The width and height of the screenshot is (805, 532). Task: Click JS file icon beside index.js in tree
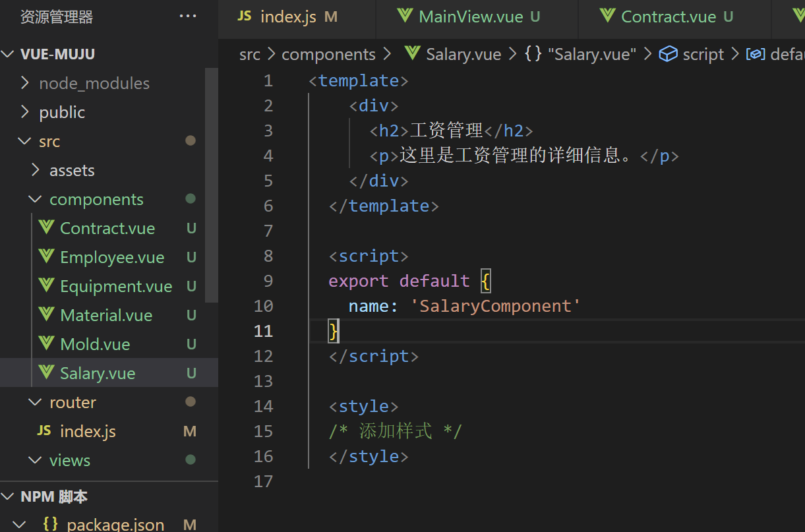click(x=44, y=431)
